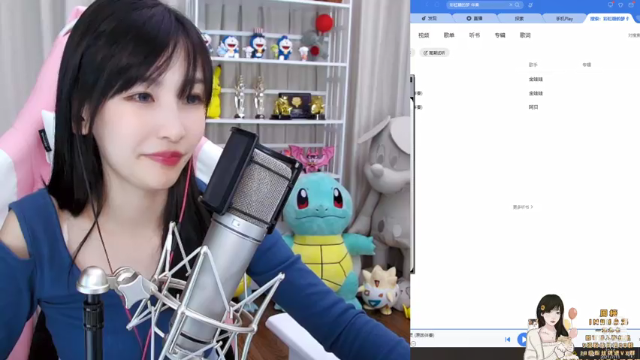Click the back arrow in music player header
This screenshot has width=640, height=360.
[x=427, y=5]
